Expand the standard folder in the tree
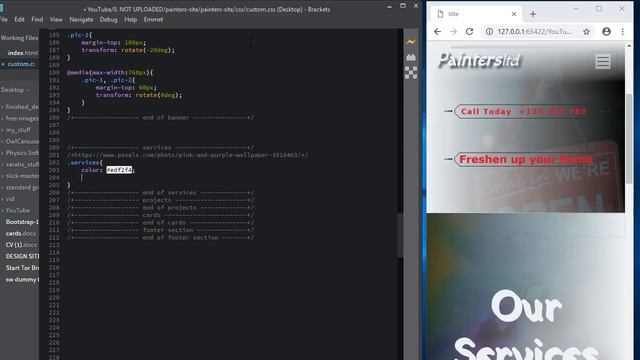 [22, 187]
